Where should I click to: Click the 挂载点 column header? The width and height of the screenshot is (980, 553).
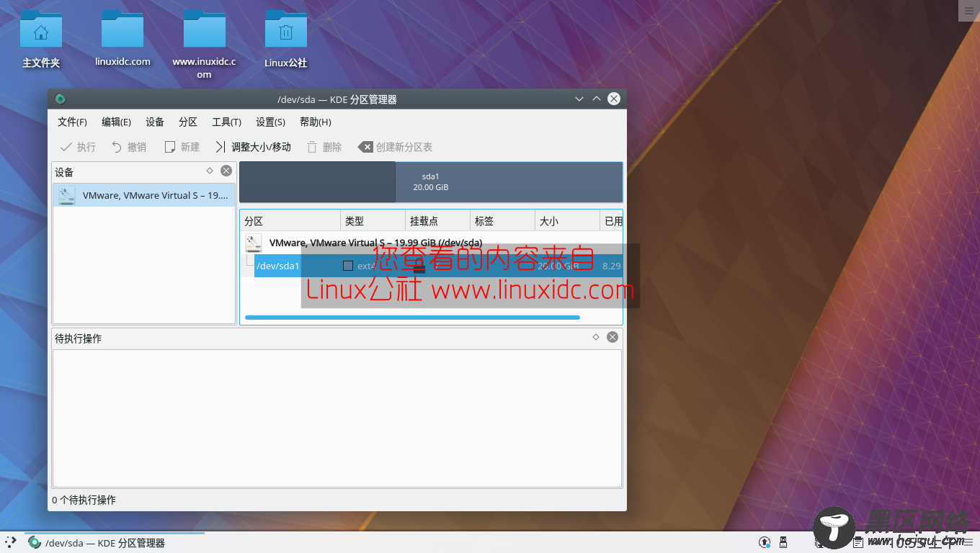[x=437, y=221]
